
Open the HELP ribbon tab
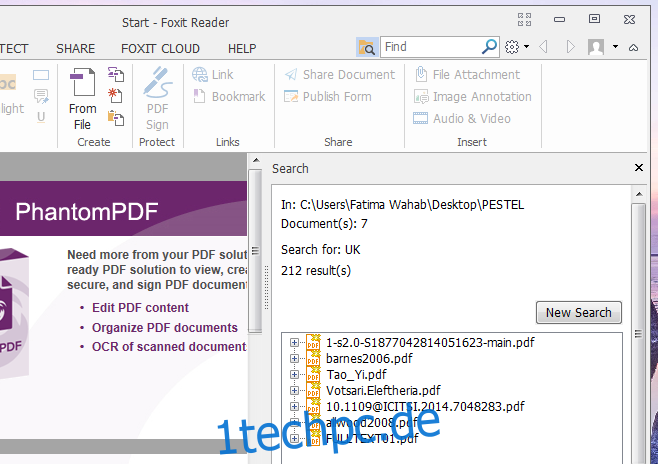[x=242, y=49]
